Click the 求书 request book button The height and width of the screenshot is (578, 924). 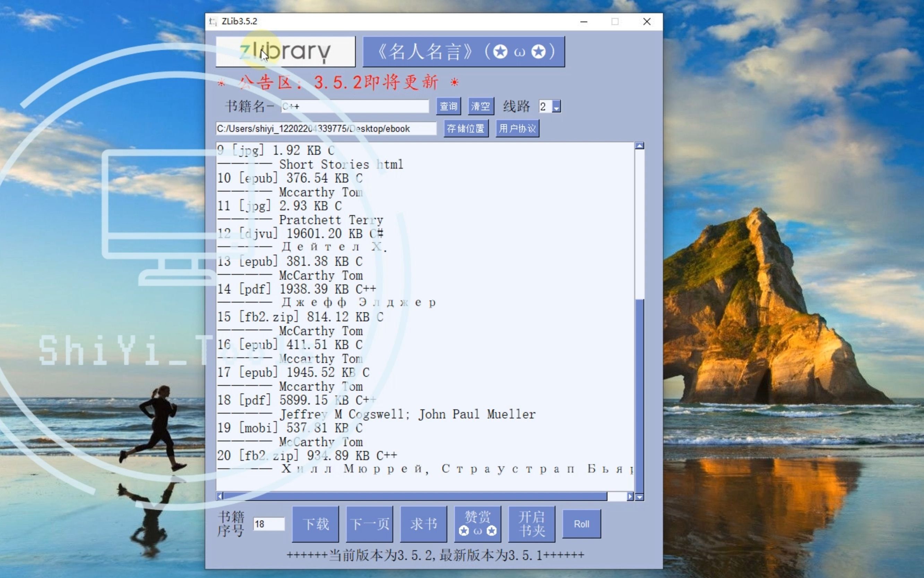[x=424, y=524]
